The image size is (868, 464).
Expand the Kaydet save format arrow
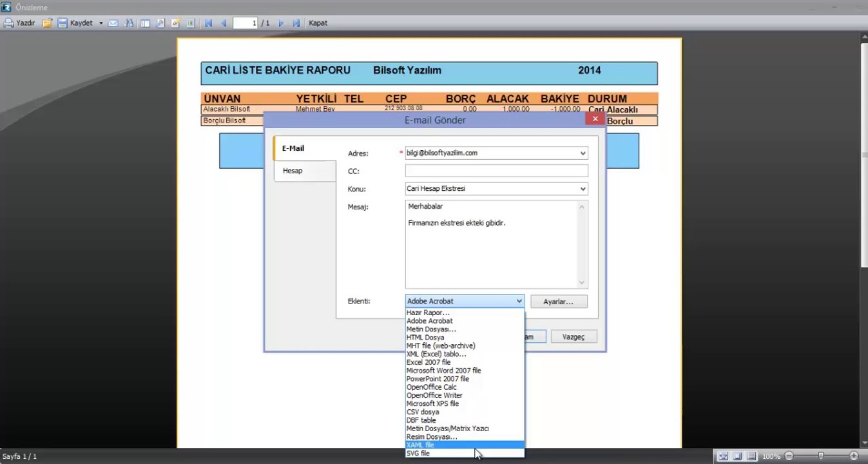[x=101, y=23]
